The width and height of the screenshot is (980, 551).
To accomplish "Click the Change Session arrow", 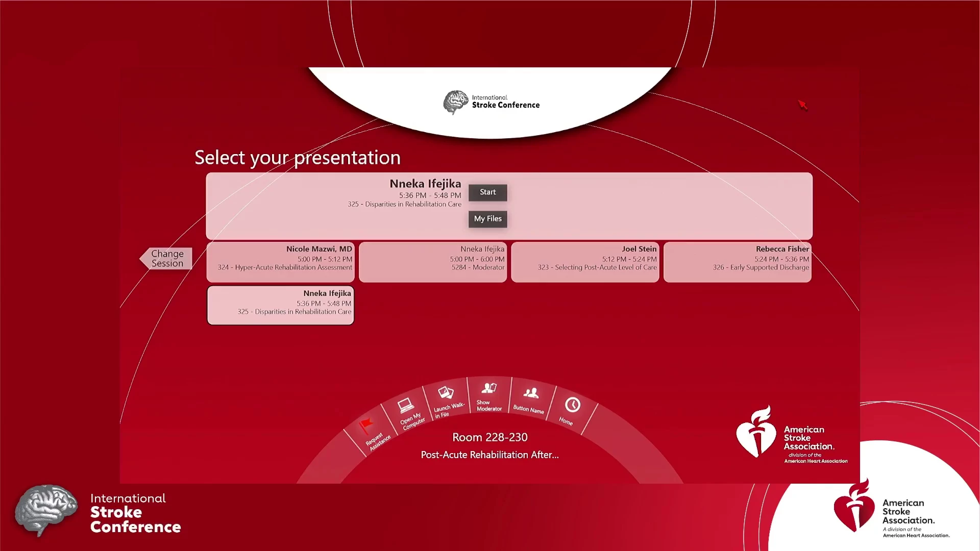I will 166,259.
